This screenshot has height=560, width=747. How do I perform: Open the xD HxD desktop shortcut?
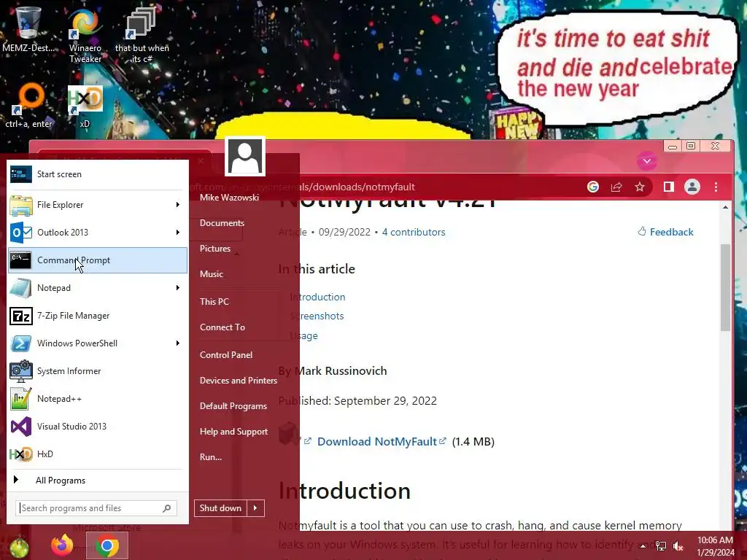point(85,106)
